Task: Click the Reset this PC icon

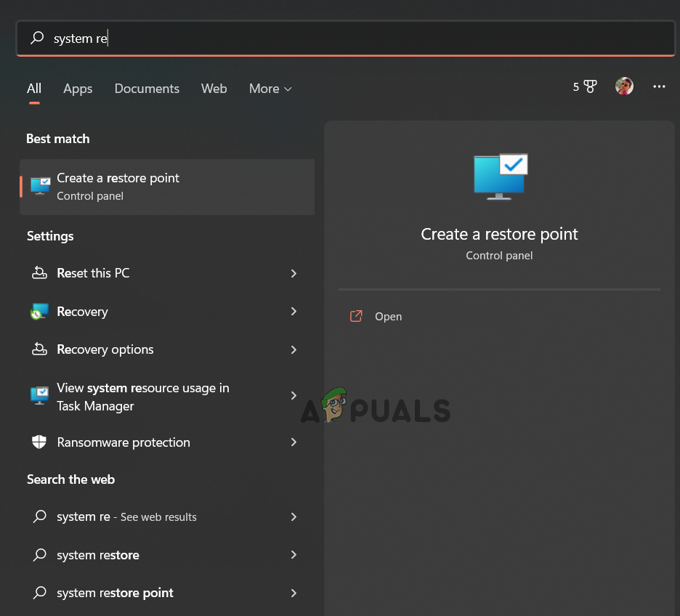Action: click(39, 273)
